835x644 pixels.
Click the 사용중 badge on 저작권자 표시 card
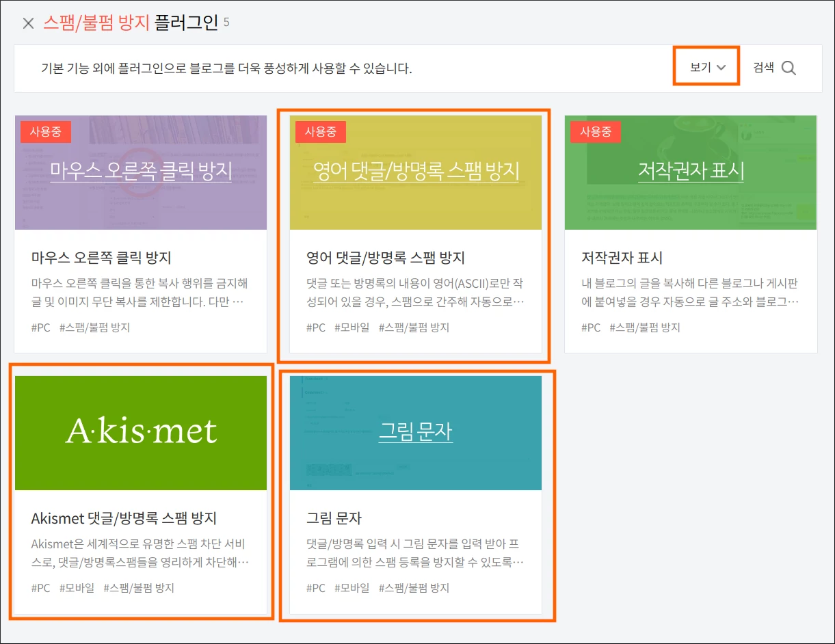tap(596, 132)
